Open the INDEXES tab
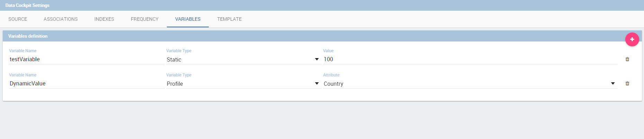Viewport: 644px width, 139px height. 104,19
